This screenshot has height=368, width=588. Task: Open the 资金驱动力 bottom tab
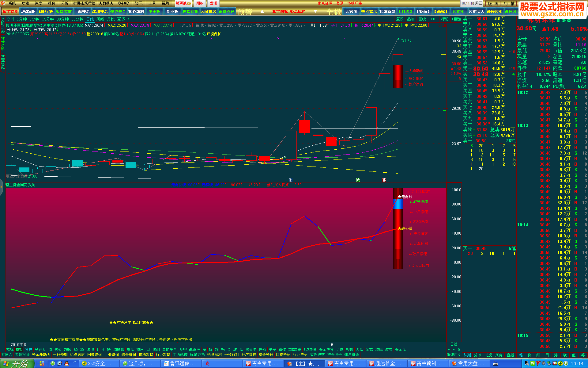click(x=41, y=355)
